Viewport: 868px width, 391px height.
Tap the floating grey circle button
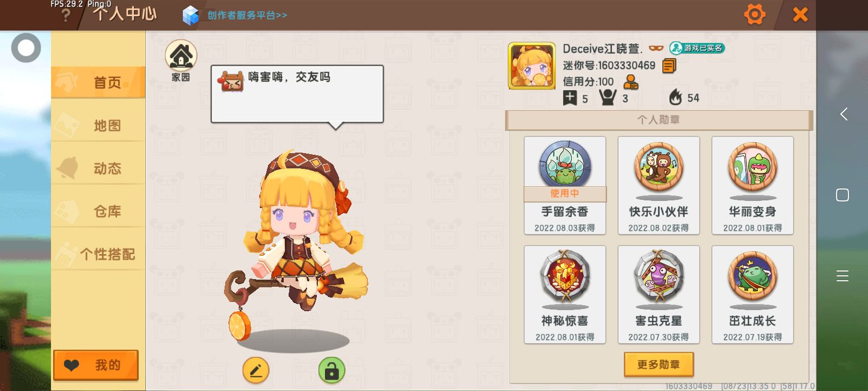coord(26,48)
